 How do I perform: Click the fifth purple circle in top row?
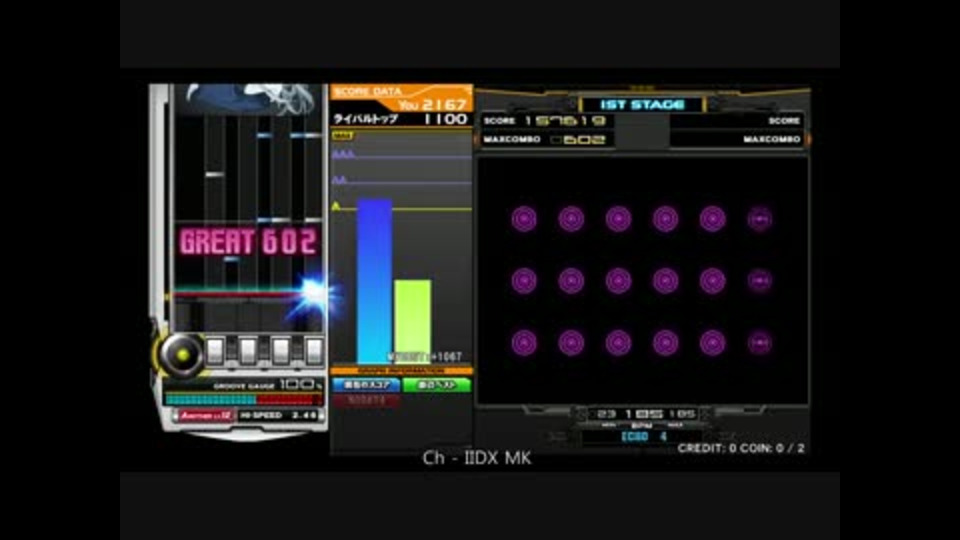(713, 219)
